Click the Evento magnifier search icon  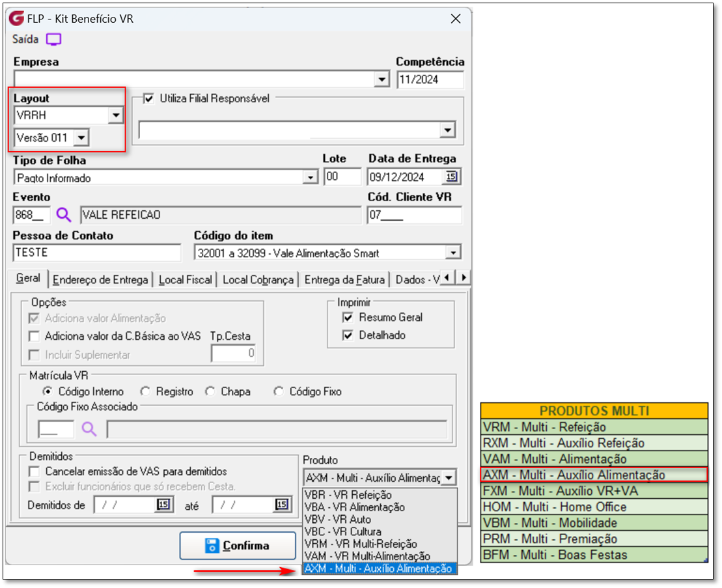pos(64,215)
